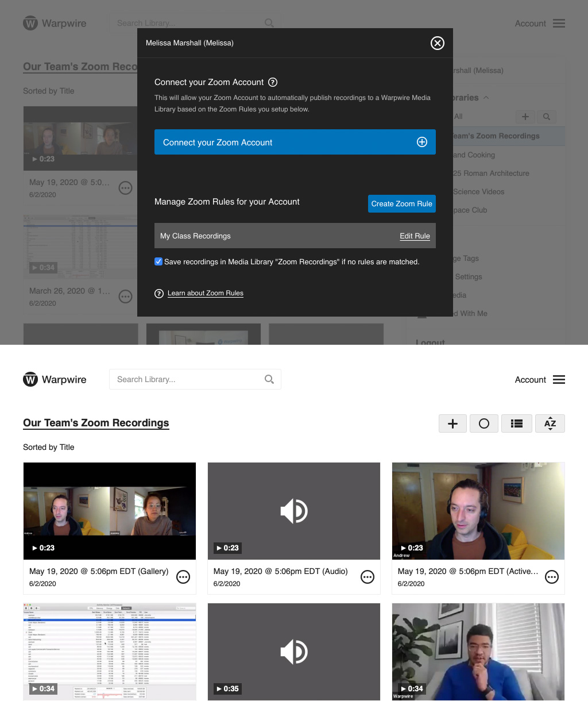Image resolution: width=588 pixels, height=701 pixels.
Task: Open the 0:35 audio recording thumbnail
Action: pyautogui.click(x=294, y=652)
